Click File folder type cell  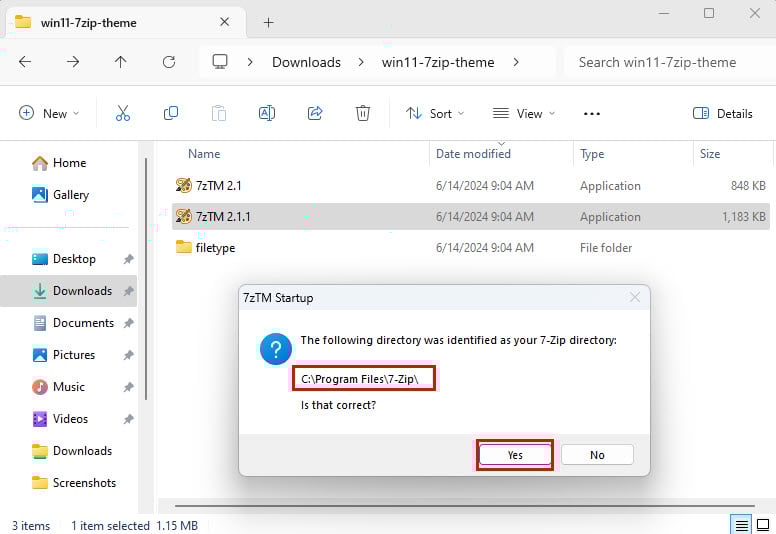[606, 247]
